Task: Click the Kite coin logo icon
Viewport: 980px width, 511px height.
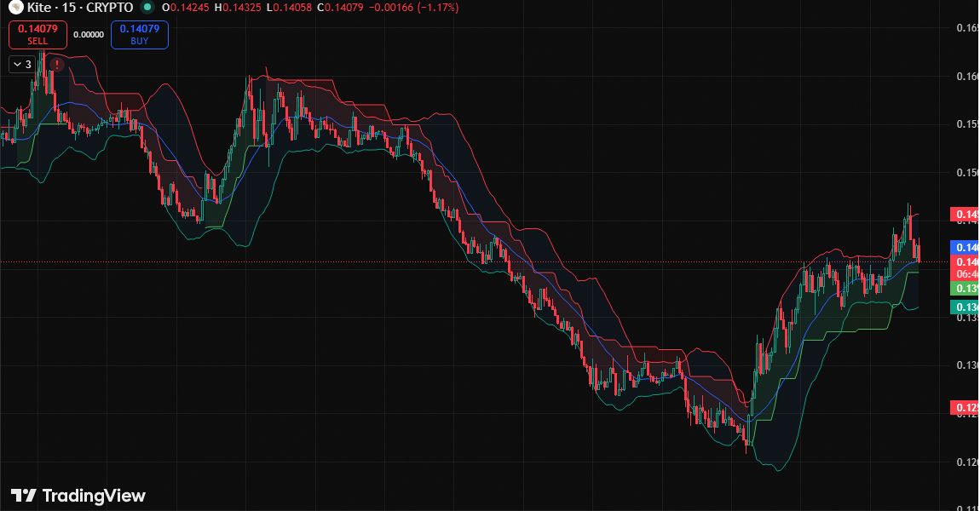Action: tap(15, 8)
